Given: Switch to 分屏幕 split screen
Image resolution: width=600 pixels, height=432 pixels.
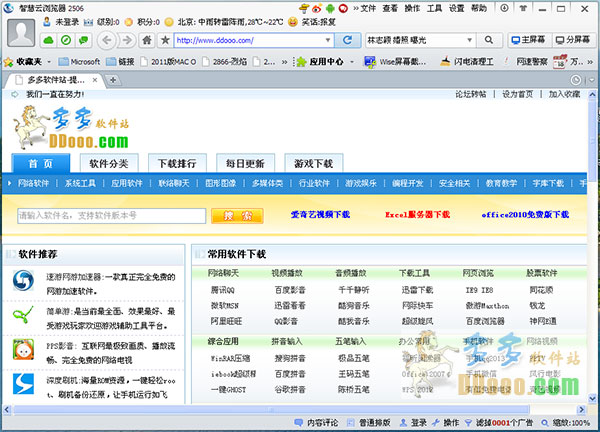Looking at the screenshot, I should click(573, 40).
